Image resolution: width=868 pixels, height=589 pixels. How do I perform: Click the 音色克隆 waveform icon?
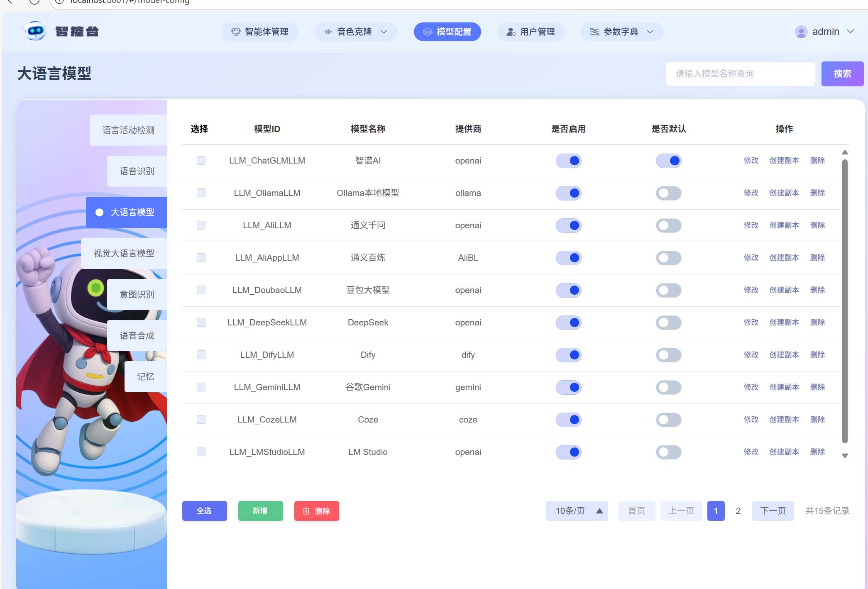[x=328, y=32]
